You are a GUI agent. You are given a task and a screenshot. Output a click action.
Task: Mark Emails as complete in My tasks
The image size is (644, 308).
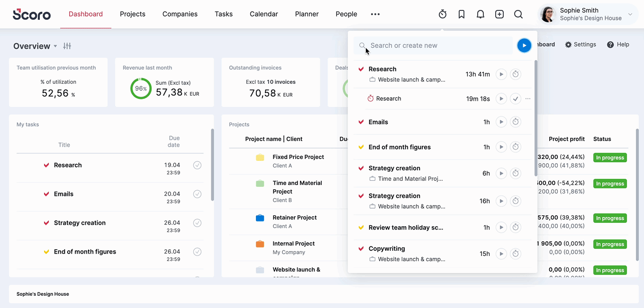[197, 194]
